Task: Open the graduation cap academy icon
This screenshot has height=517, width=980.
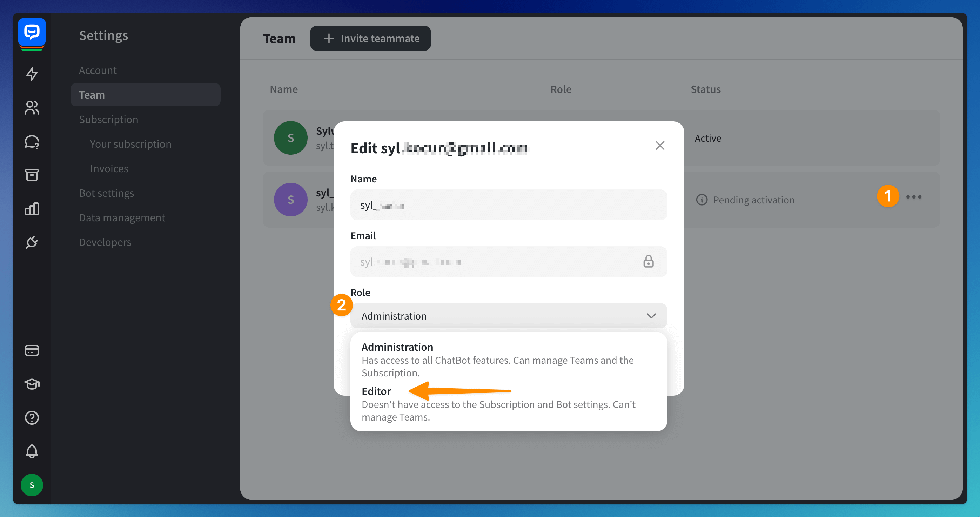Action: coord(32,384)
